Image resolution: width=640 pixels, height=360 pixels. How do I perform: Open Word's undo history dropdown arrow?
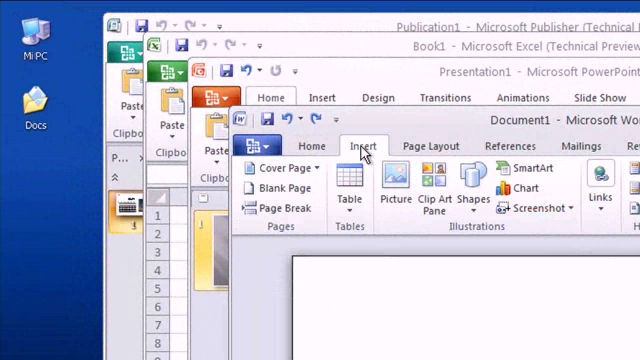(300, 119)
